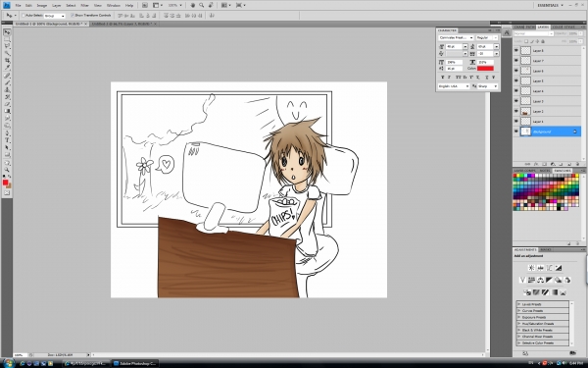Screen dimensions: 588x368
Task: Select the Crop tool
Action: point(7,61)
